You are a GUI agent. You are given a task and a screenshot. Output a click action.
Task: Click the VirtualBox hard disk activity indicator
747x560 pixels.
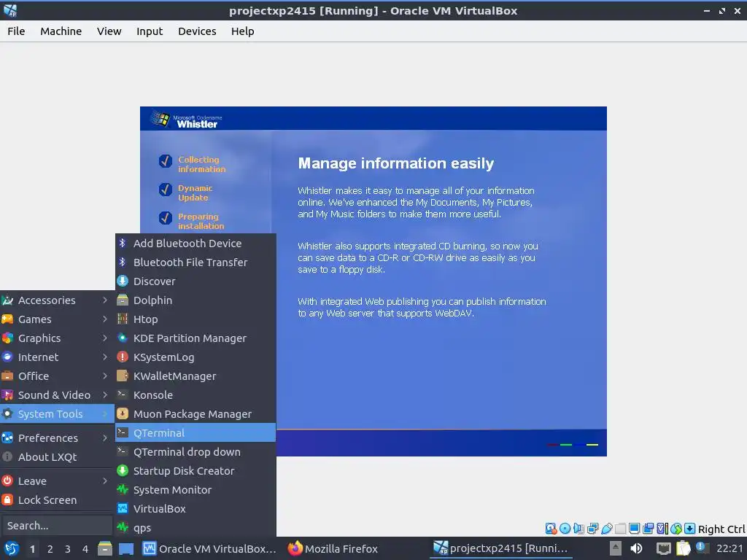click(551, 529)
